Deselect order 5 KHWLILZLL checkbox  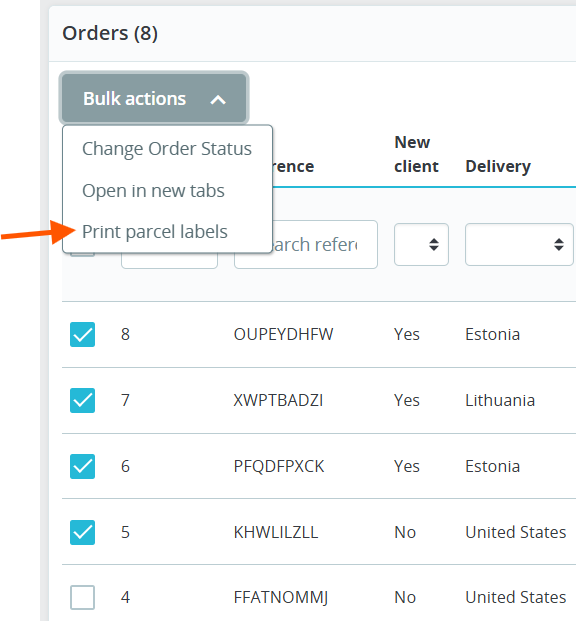82,532
